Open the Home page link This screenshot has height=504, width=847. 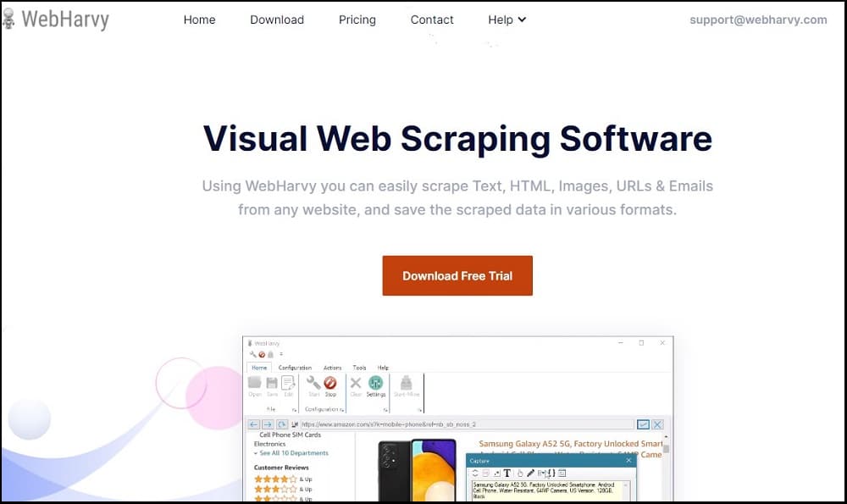199,19
